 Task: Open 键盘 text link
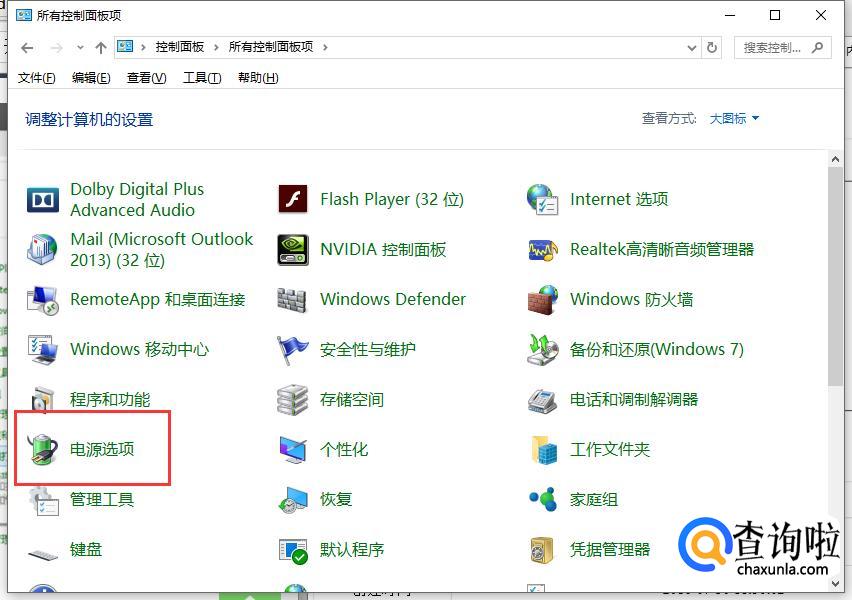click(86, 549)
